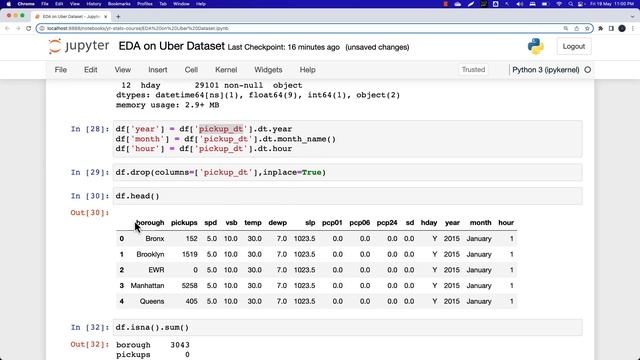Open the Jupyter Edit menu
Image resolution: width=640 pixels, height=360 pixels.
91,70
